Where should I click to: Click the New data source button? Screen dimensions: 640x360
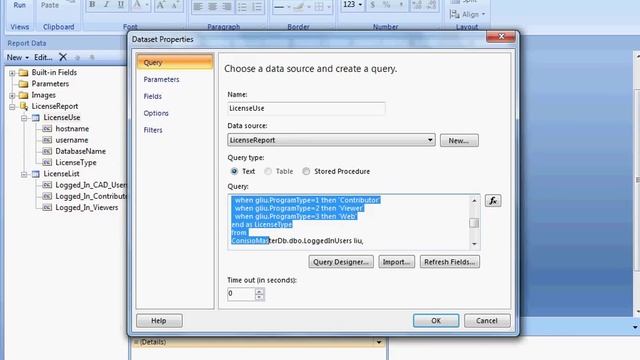click(459, 140)
